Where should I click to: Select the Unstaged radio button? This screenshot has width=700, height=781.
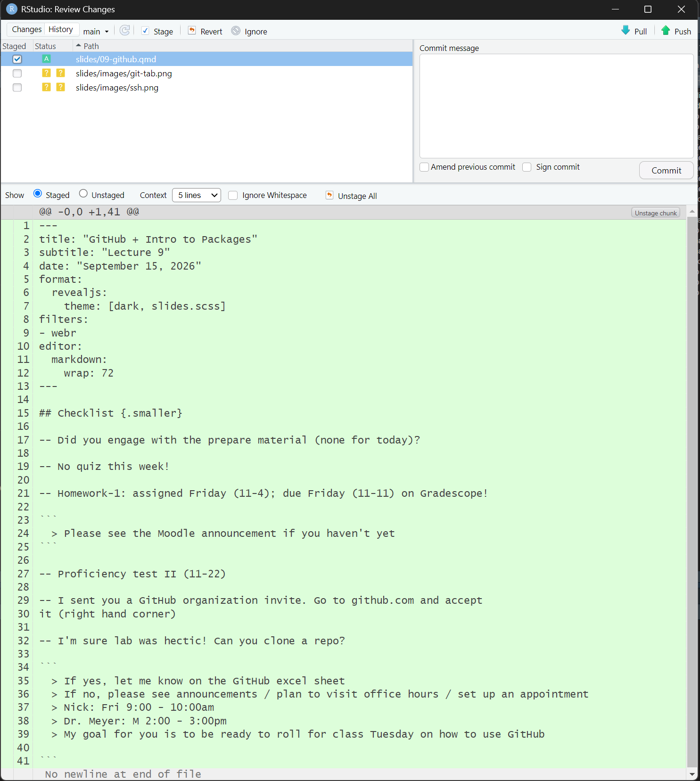point(83,194)
